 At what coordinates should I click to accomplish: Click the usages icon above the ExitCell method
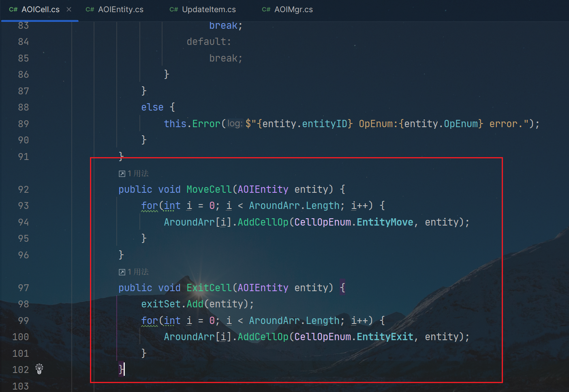pos(122,272)
